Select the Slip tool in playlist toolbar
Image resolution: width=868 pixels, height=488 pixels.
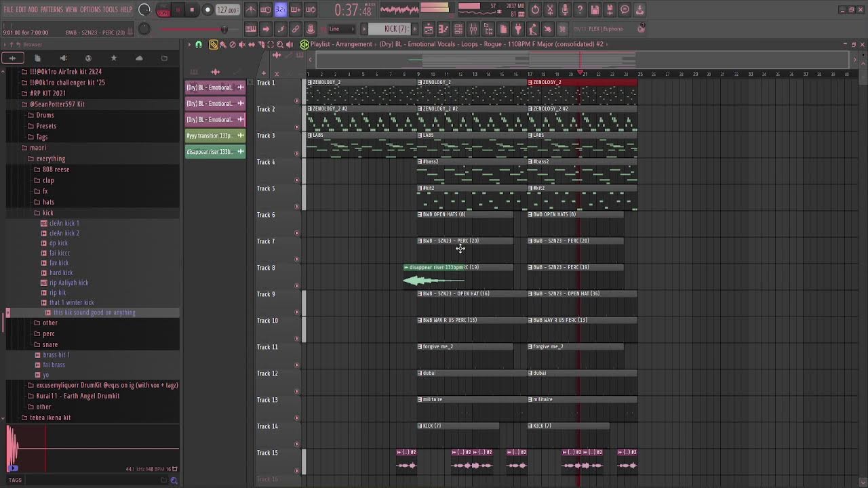point(252,45)
